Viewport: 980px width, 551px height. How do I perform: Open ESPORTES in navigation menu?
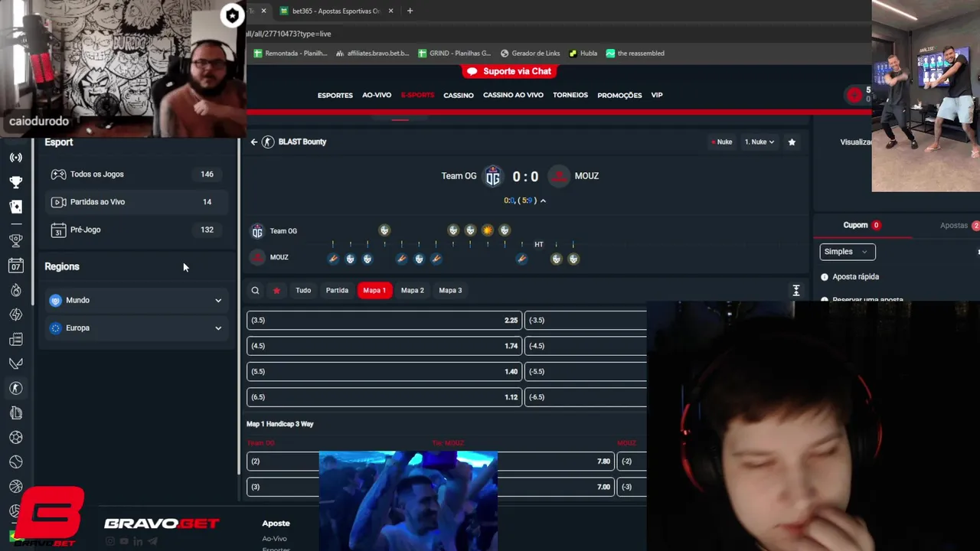[x=335, y=95]
